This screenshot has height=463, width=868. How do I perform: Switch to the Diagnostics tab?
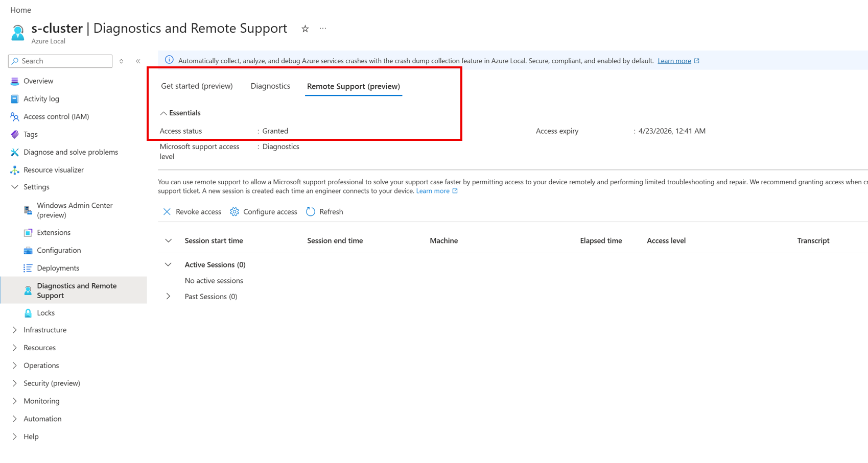pos(270,86)
